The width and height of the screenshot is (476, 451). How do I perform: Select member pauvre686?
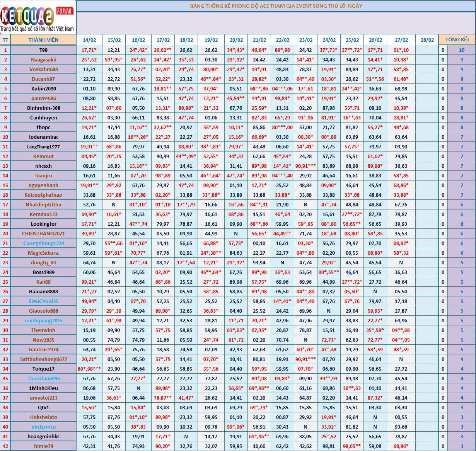click(x=43, y=98)
